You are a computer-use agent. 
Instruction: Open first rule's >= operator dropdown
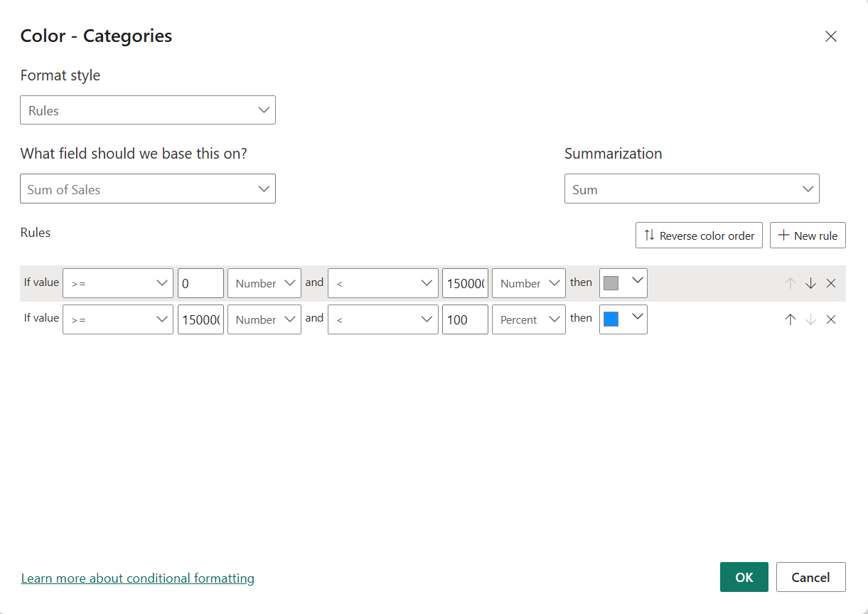118,283
